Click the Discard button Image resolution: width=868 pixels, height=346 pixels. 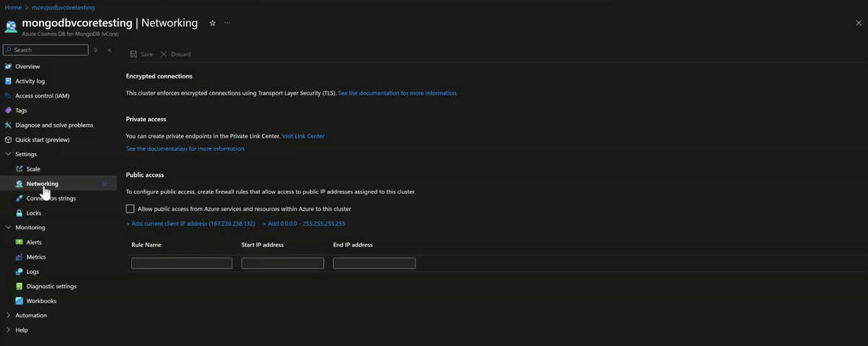point(175,54)
